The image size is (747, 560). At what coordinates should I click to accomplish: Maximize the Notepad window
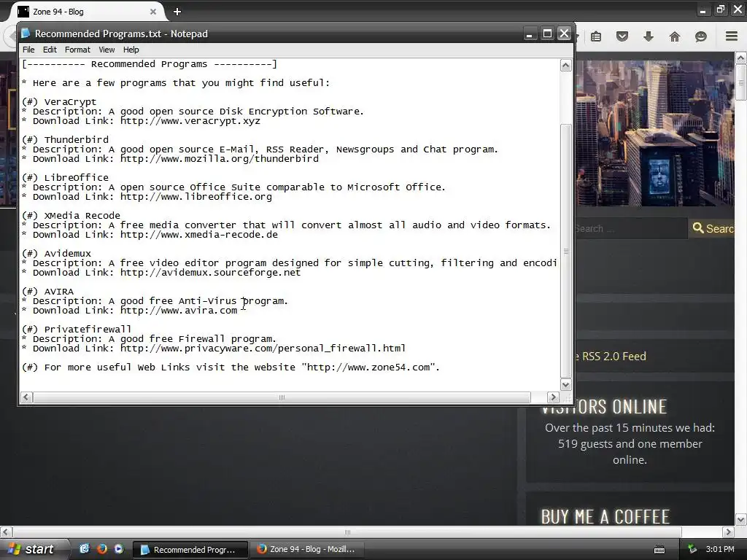pyautogui.click(x=547, y=34)
